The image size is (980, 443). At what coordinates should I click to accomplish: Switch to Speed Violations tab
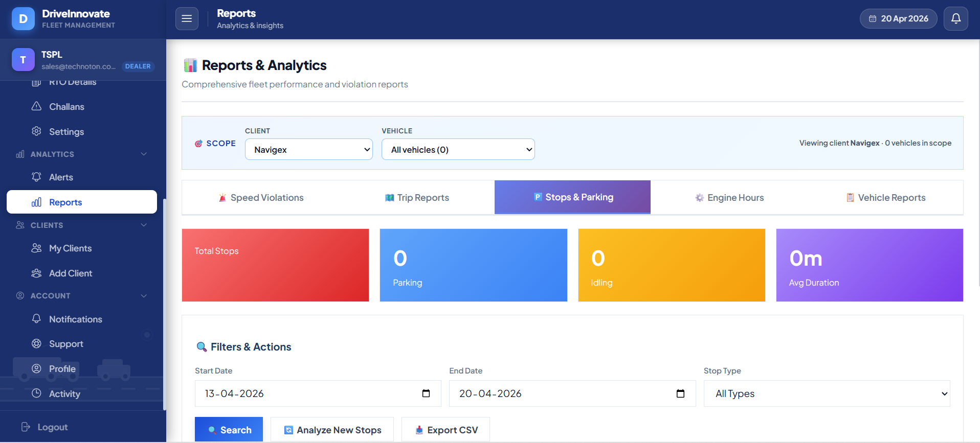point(261,198)
